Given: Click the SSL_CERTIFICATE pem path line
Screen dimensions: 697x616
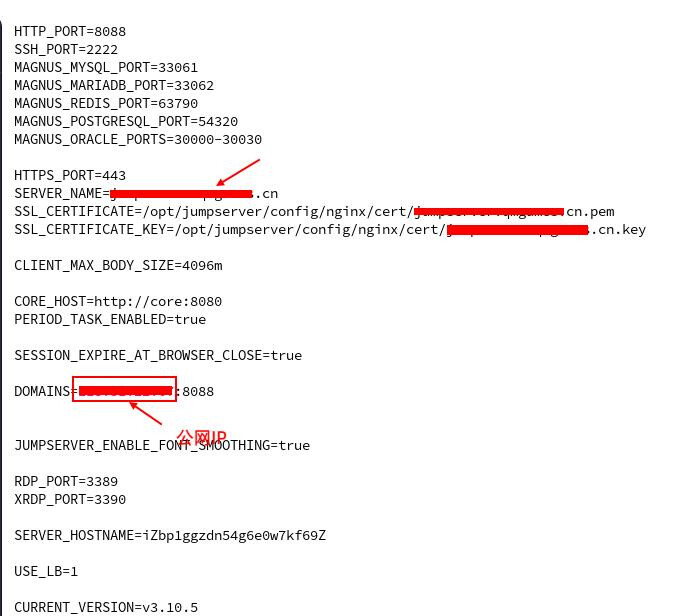Looking at the screenshot, I should click(x=314, y=212).
